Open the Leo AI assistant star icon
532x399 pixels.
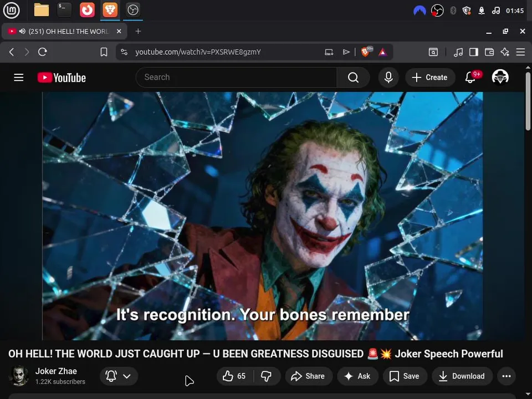point(505,52)
